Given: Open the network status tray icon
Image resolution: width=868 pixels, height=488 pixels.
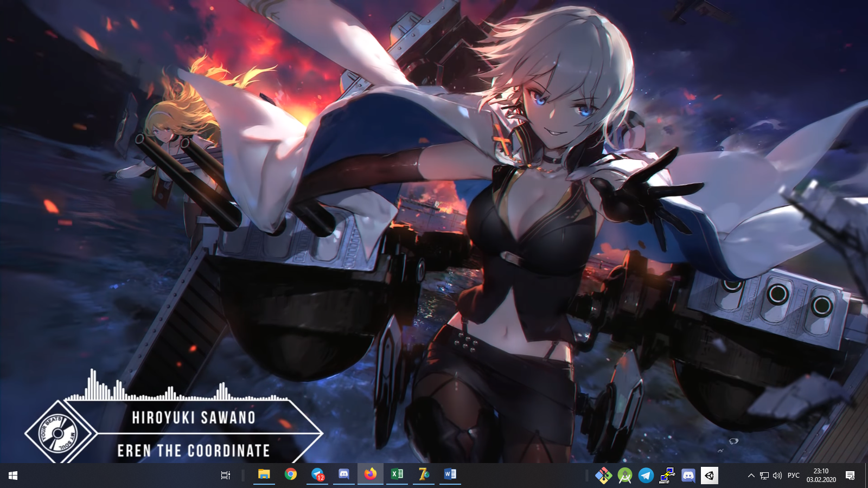Looking at the screenshot, I should [764, 476].
